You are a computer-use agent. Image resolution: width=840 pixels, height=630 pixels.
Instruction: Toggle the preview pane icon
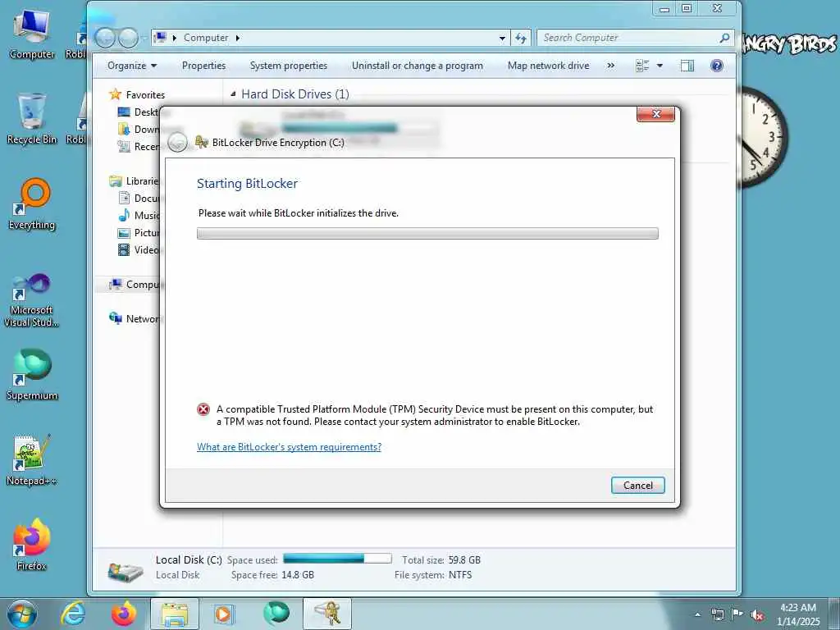pyautogui.click(x=687, y=66)
